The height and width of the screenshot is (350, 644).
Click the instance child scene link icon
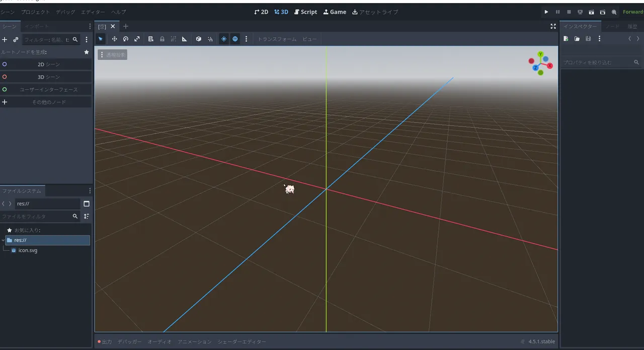tap(16, 39)
